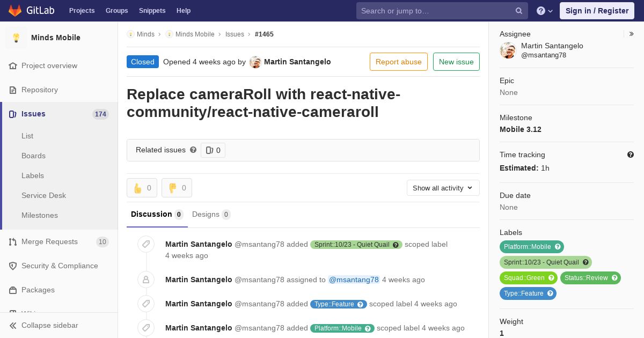Click the Time tracking help icon

point(631,155)
